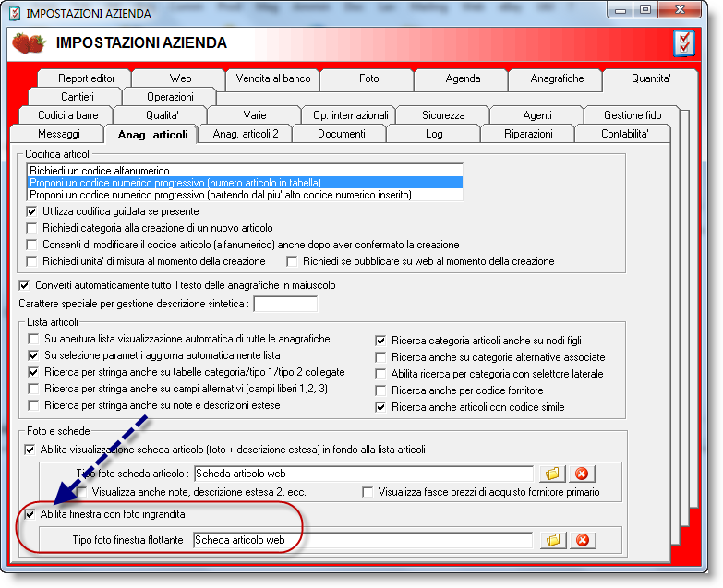Maximize the Impostazioni Azienda window
The image size is (723, 588).
[x=645, y=10]
